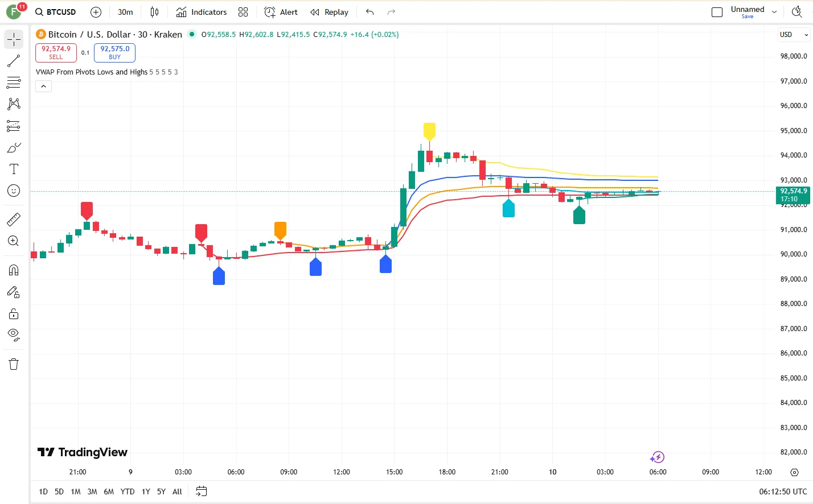Open the candlestick chart style selector
Viewport: 813px width, 504px height.
[154, 12]
